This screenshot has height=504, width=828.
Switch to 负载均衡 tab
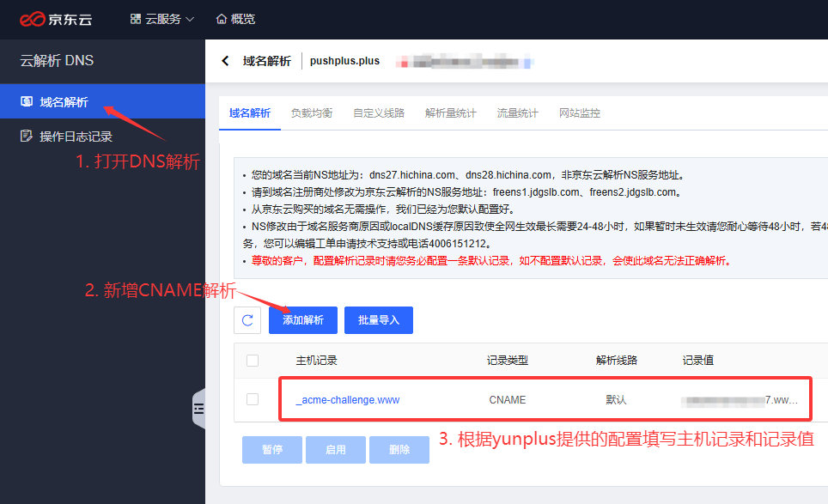tap(312, 113)
